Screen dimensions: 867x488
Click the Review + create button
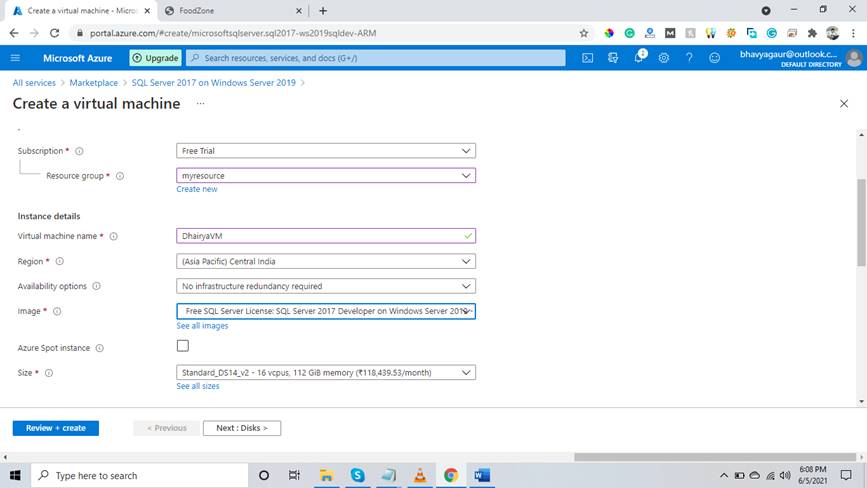coord(56,428)
